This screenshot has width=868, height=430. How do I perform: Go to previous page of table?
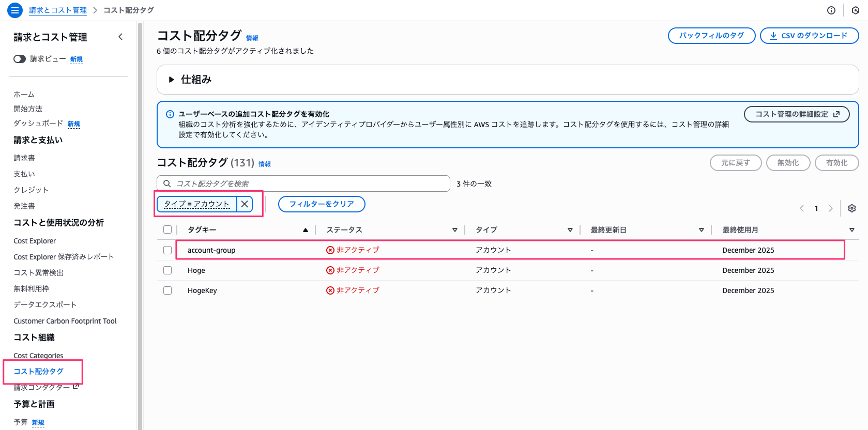pos(802,208)
